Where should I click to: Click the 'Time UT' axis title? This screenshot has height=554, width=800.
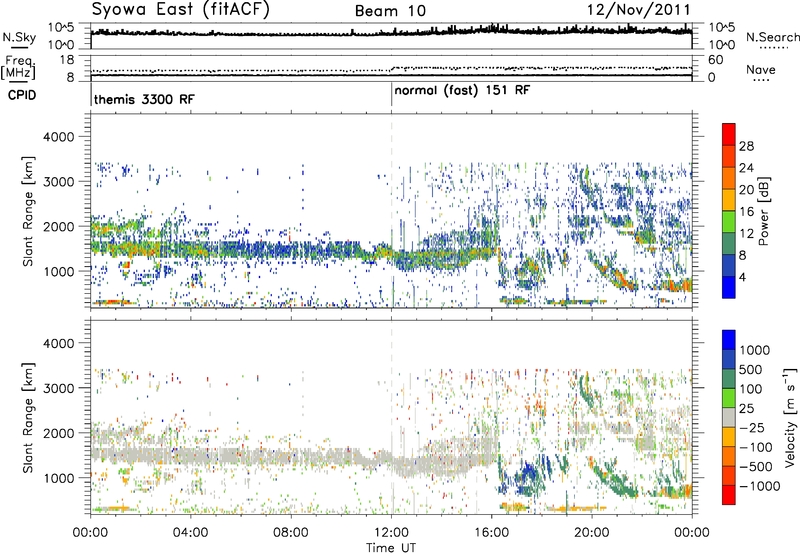click(391, 548)
